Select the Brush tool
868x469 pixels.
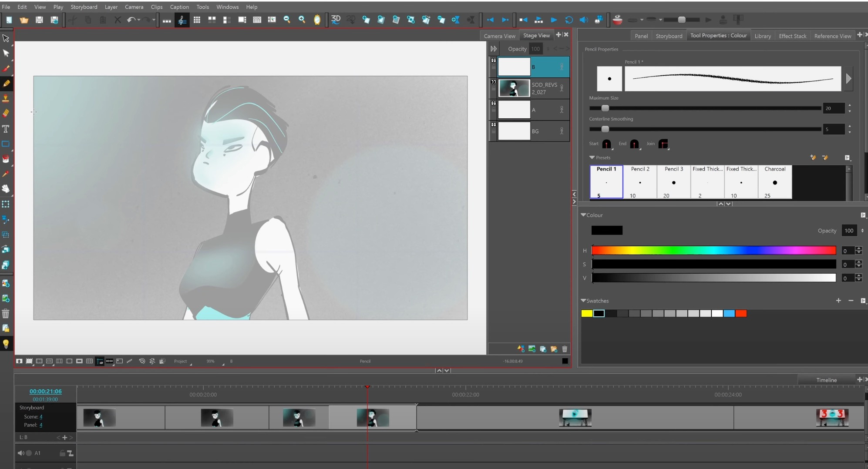click(6, 68)
